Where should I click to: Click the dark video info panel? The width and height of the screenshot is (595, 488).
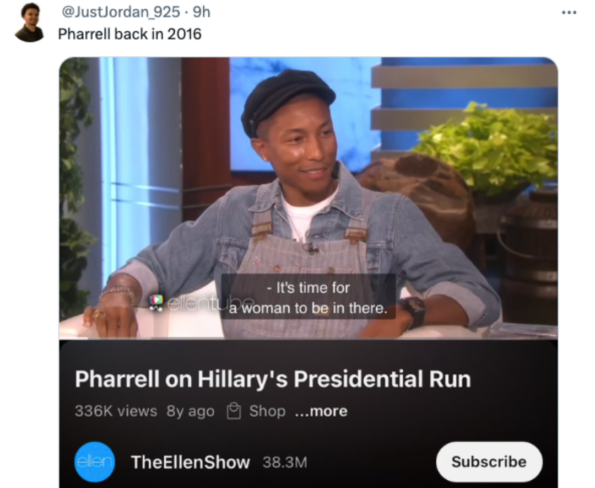308,414
